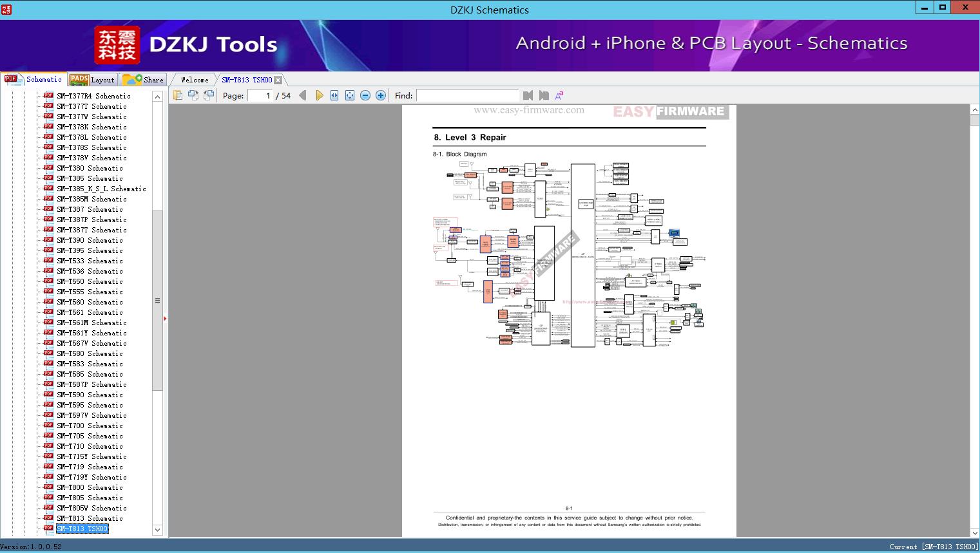Screen dimensions: 980x553
Task: Click the page number input field
Action: click(x=260, y=95)
